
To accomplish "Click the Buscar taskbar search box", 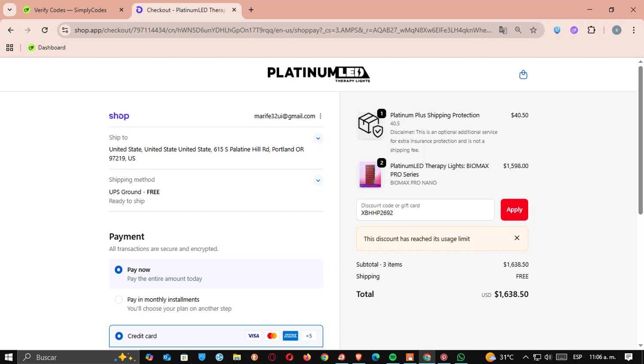I will coord(78,357).
